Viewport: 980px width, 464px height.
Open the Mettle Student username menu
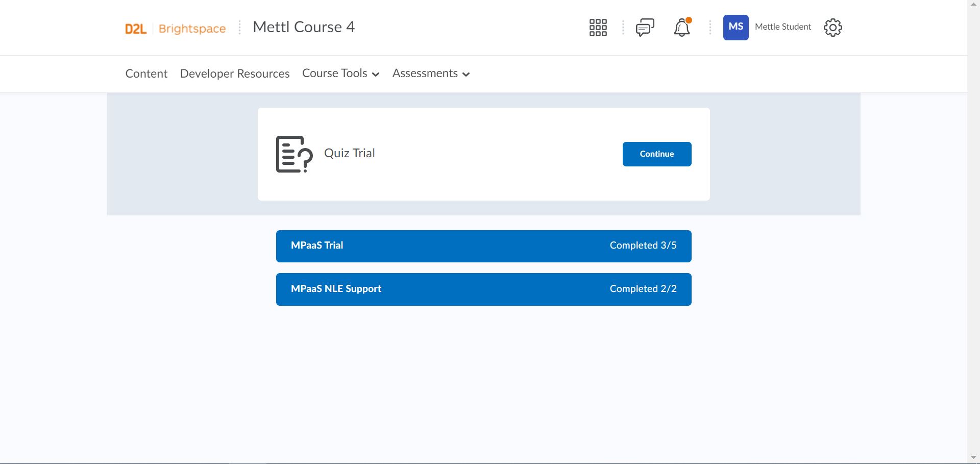point(782,27)
